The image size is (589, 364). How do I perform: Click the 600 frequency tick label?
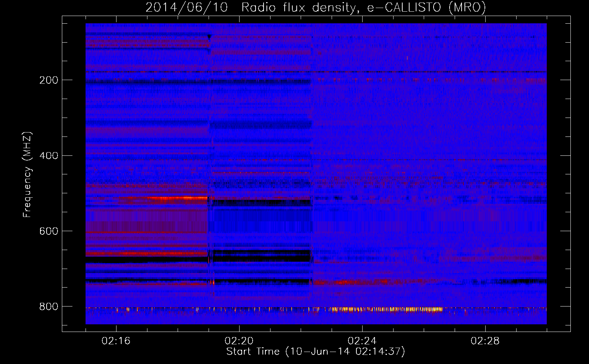(x=49, y=231)
